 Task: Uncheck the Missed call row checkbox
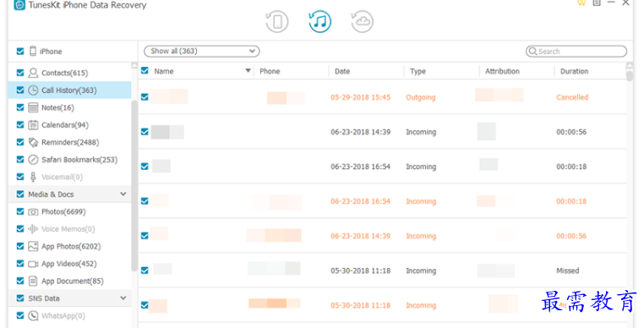[145, 271]
